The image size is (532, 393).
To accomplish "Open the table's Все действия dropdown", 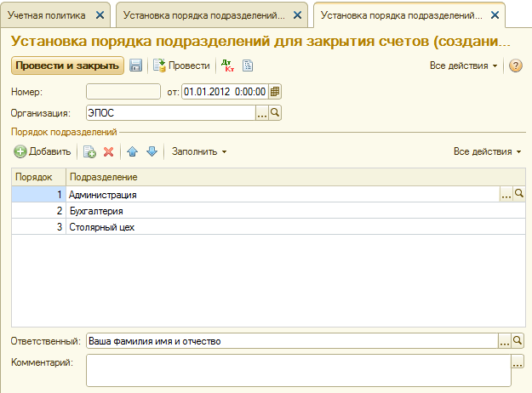I will [x=487, y=151].
